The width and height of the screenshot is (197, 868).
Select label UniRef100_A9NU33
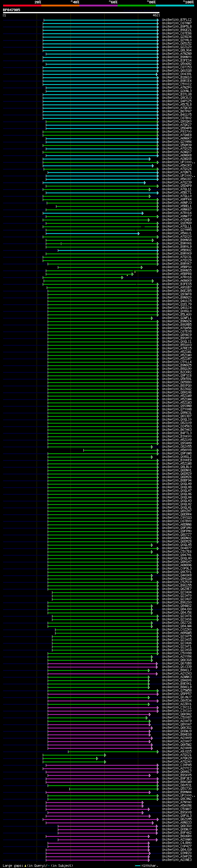176,822
